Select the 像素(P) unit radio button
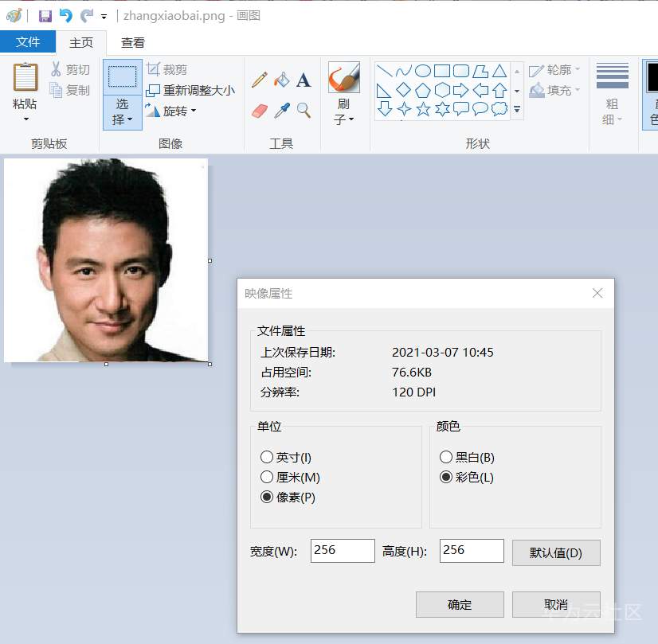The image size is (658, 644). (267, 498)
